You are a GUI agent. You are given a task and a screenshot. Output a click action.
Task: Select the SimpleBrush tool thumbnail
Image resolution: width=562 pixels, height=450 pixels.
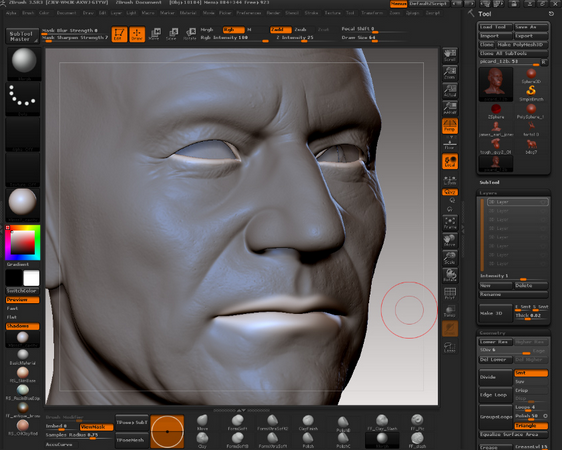coord(531,93)
